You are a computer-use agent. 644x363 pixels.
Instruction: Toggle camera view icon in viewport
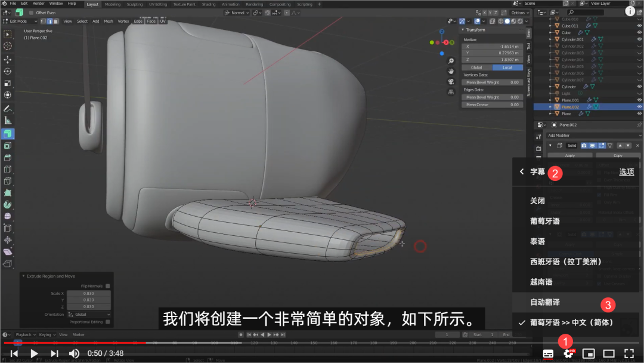tap(451, 81)
